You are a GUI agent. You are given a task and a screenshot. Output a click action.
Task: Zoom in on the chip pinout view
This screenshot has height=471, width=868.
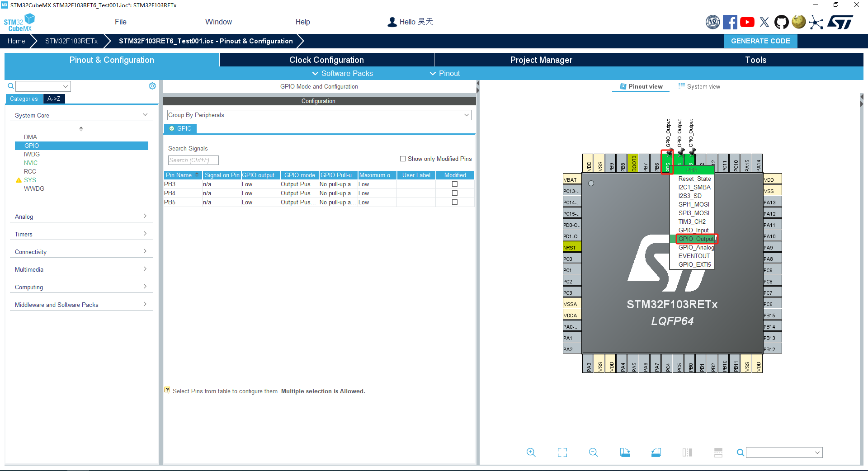[x=531, y=452]
